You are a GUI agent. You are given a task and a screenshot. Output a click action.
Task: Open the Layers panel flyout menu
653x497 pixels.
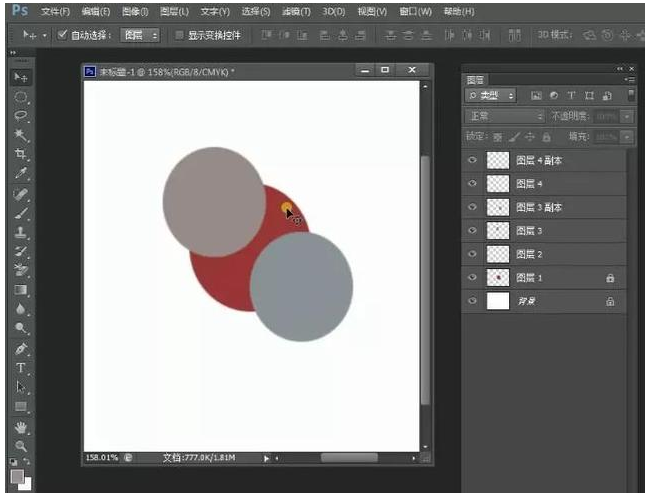tap(630, 80)
